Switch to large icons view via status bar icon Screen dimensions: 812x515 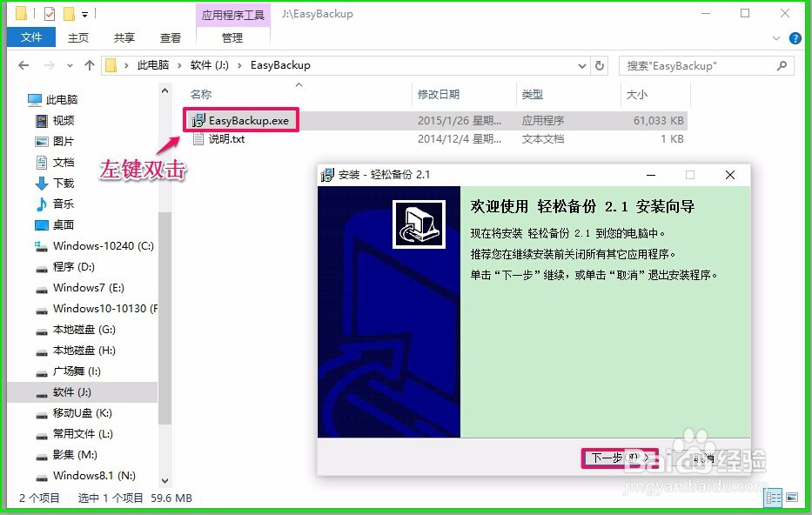pos(792,497)
